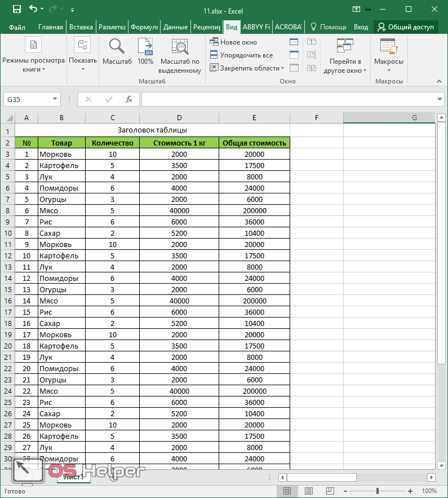Image resolution: width=448 pixels, height=498 pixels.
Task: Click the Unhide window icon
Action: coord(294,68)
